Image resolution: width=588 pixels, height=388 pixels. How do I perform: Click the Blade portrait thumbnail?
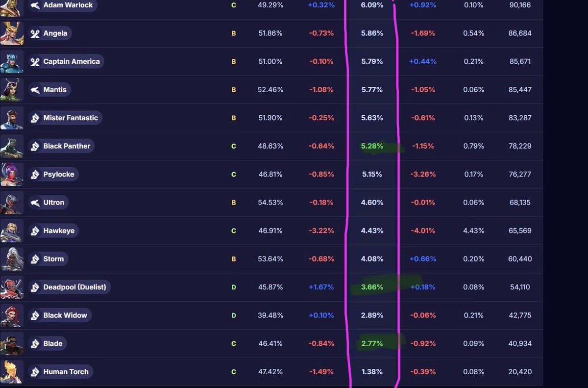12,344
